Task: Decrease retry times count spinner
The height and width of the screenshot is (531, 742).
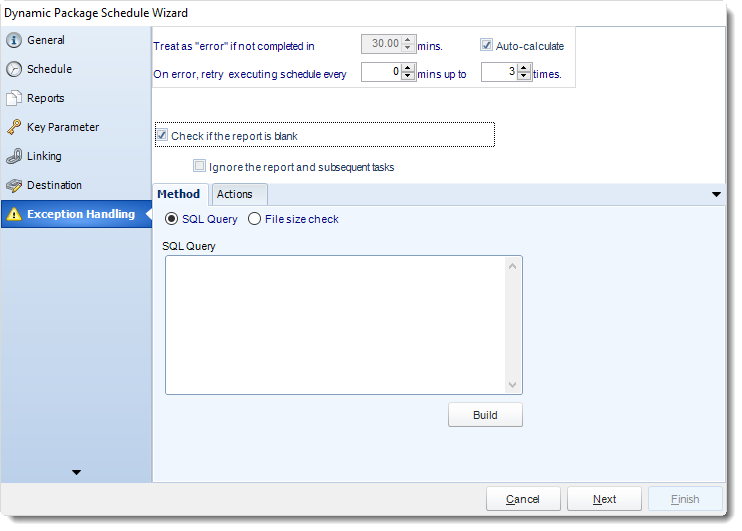Action: pos(523,76)
